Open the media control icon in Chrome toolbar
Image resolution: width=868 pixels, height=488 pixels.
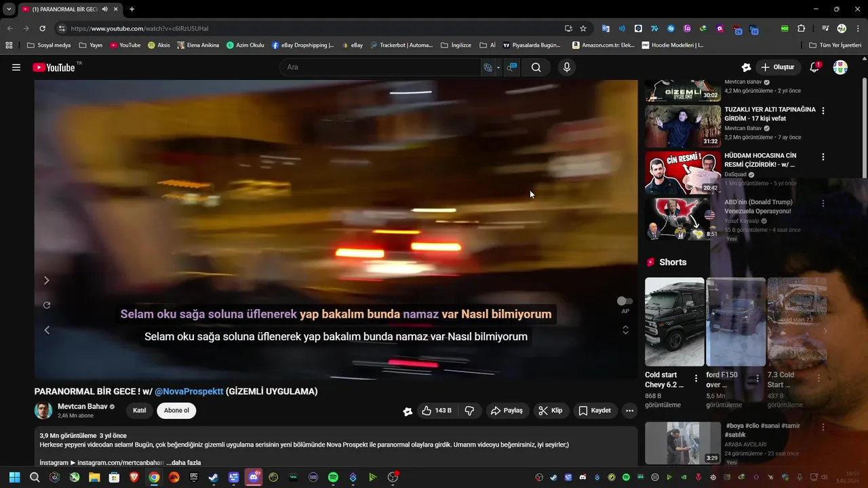point(825,28)
